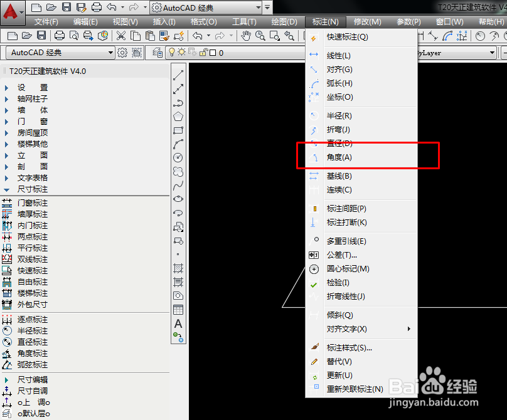
Task: Click the Paste clipboard icon in standard toolbar
Action: [x=150, y=36]
